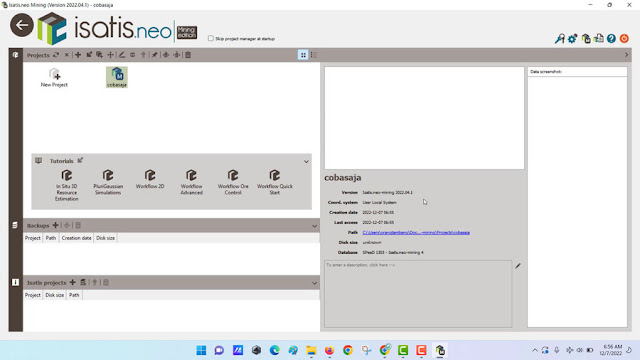The width and height of the screenshot is (640, 360).
Task: Sort Isatis projects by Disk size column
Action: [x=54, y=295]
